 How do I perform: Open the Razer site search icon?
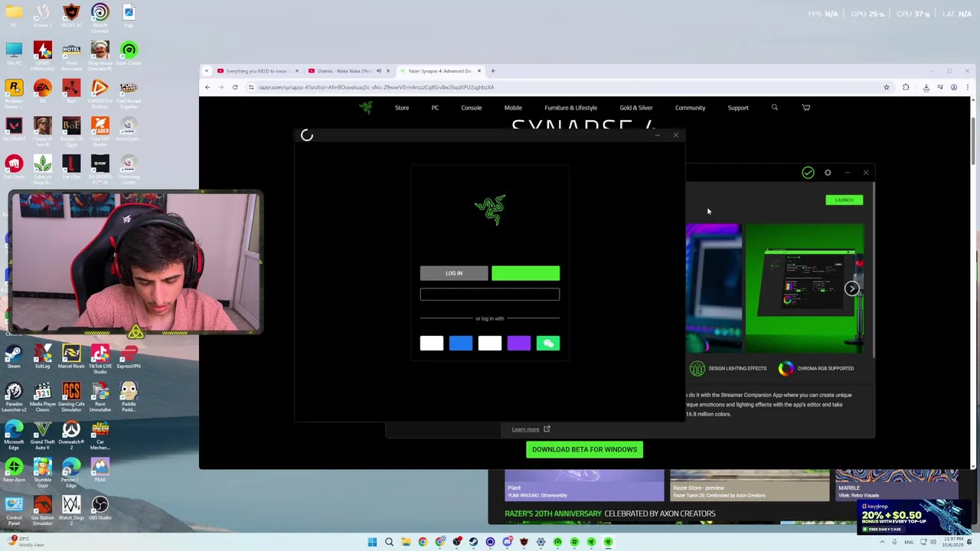pyautogui.click(x=775, y=108)
